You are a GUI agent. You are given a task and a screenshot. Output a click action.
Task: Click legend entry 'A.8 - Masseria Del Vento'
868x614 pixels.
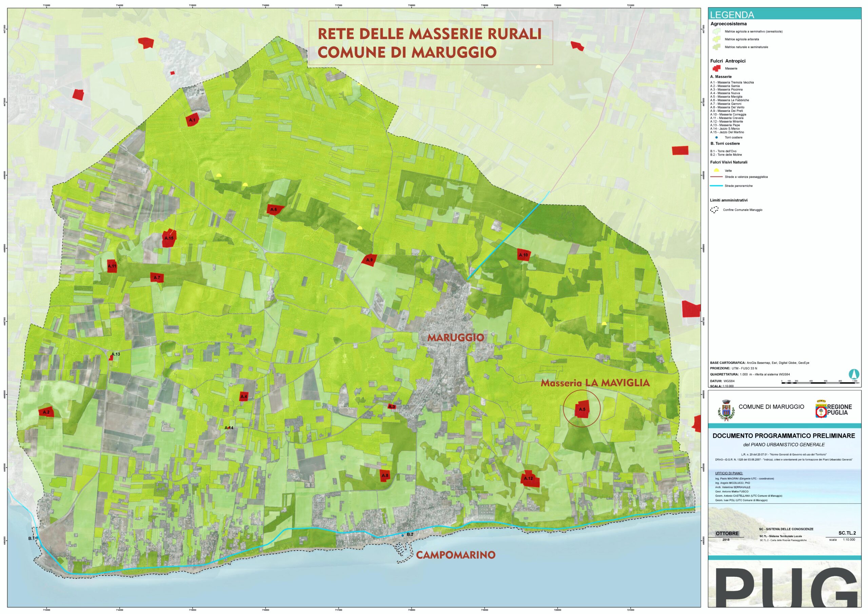(727, 107)
